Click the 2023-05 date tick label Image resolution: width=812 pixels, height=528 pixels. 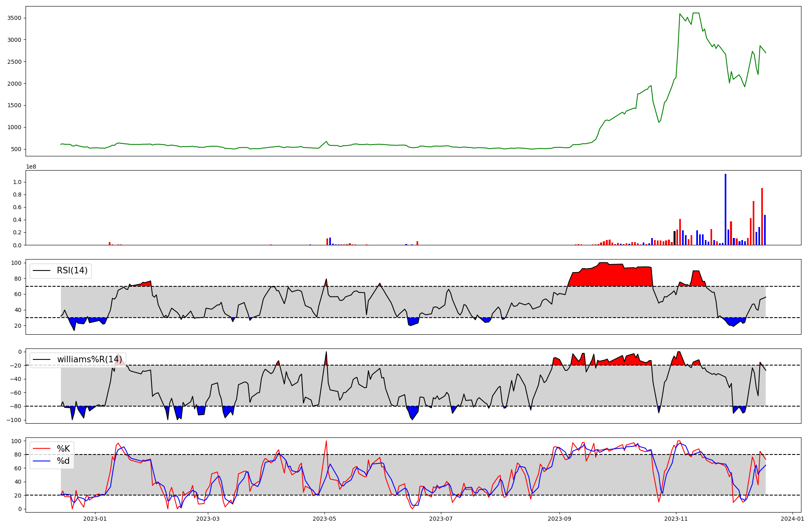pyautogui.click(x=325, y=519)
